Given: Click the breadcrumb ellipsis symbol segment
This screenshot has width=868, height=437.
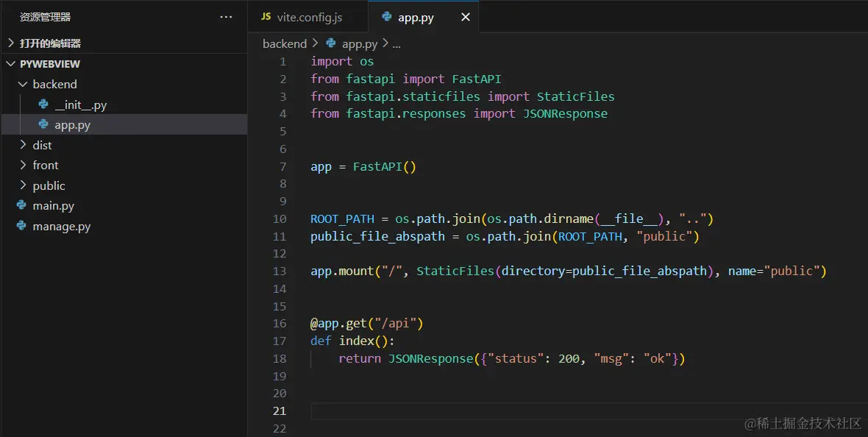Looking at the screenshot, I should (396, 44).
